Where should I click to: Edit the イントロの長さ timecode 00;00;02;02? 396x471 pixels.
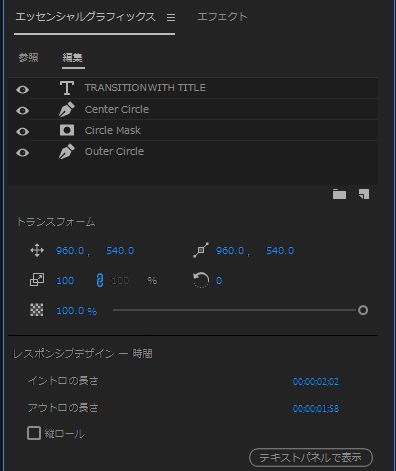pyautogui.click(x=315, y=381)
